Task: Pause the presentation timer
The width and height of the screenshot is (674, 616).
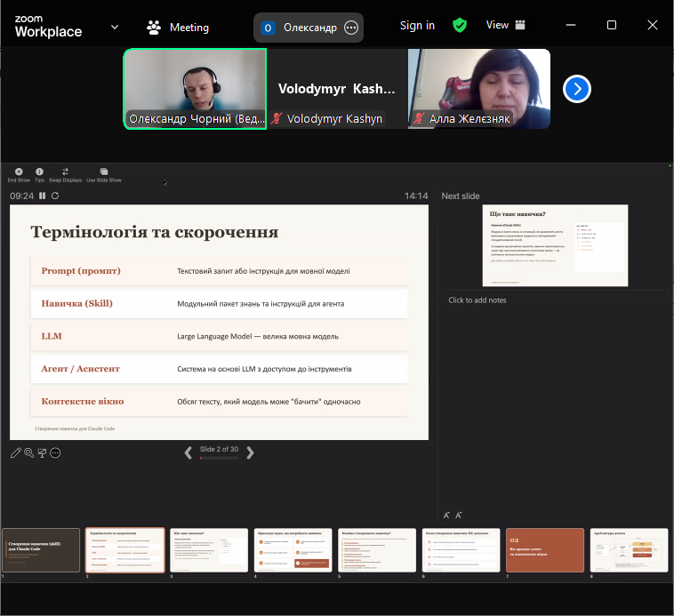Action: [42, 196]
